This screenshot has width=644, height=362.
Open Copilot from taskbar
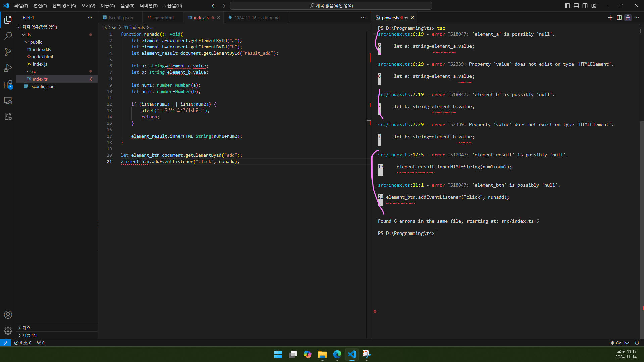307,354
